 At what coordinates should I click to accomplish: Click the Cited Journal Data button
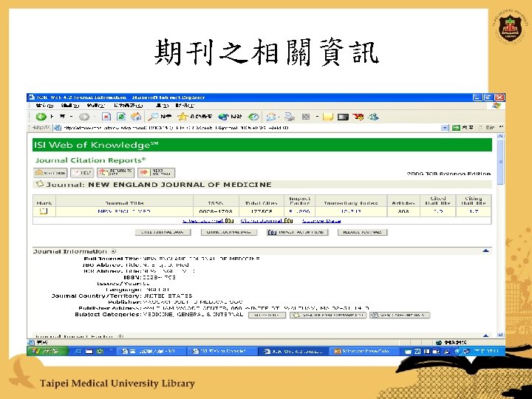pos(163,232)
